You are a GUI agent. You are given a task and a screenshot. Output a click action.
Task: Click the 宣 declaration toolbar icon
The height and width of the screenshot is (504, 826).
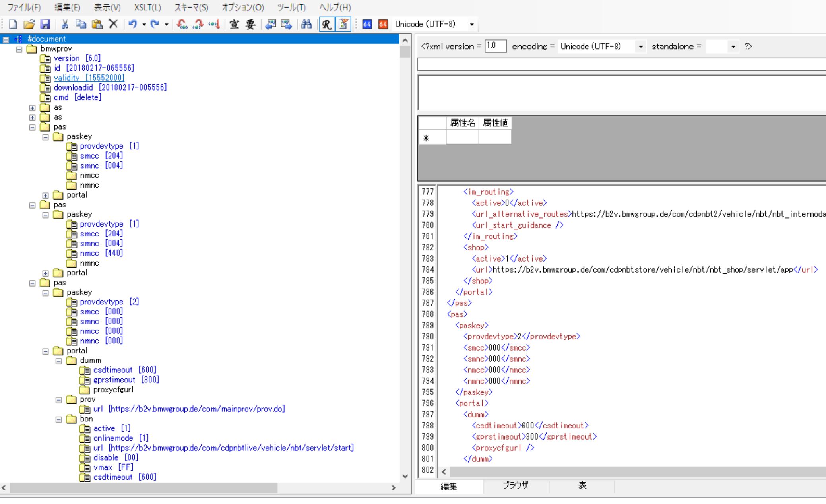(x=235, y=24)
